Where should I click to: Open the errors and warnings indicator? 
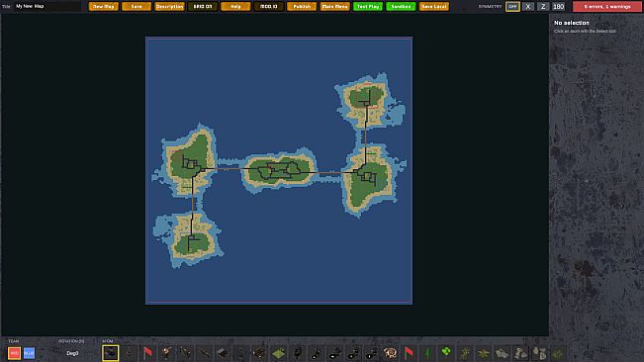click(x=607, y=7)
